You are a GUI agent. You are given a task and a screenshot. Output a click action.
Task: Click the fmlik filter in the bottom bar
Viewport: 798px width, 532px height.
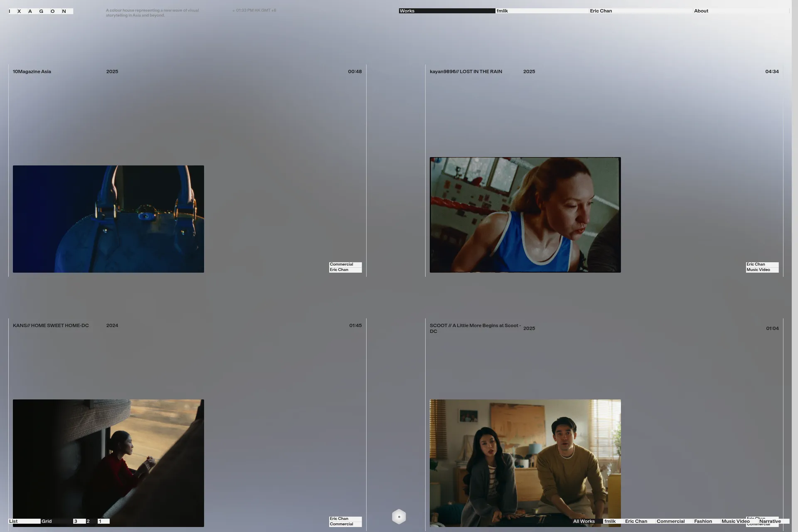tap(609, 521)
